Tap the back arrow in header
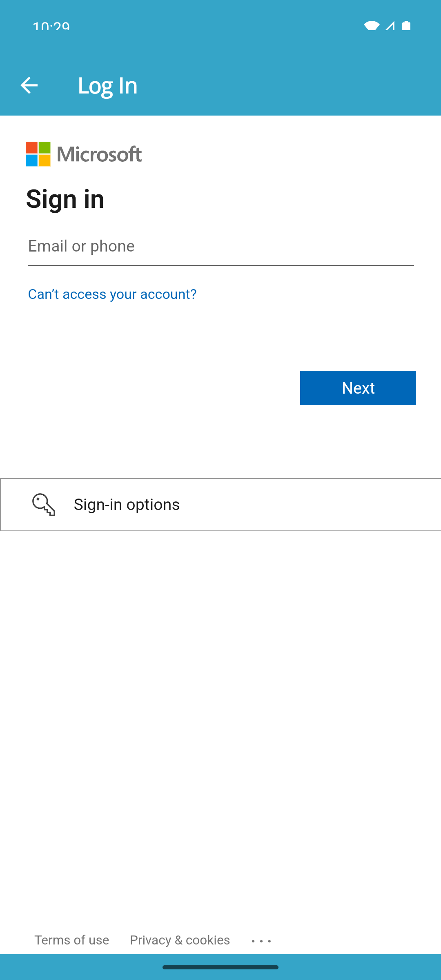 [x=29, y=85]
